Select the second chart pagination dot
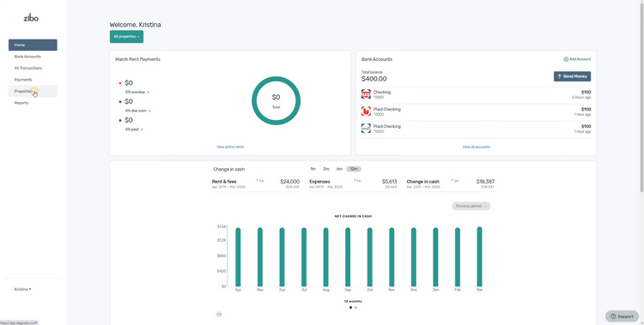The image size is (644, 325). 355,307
